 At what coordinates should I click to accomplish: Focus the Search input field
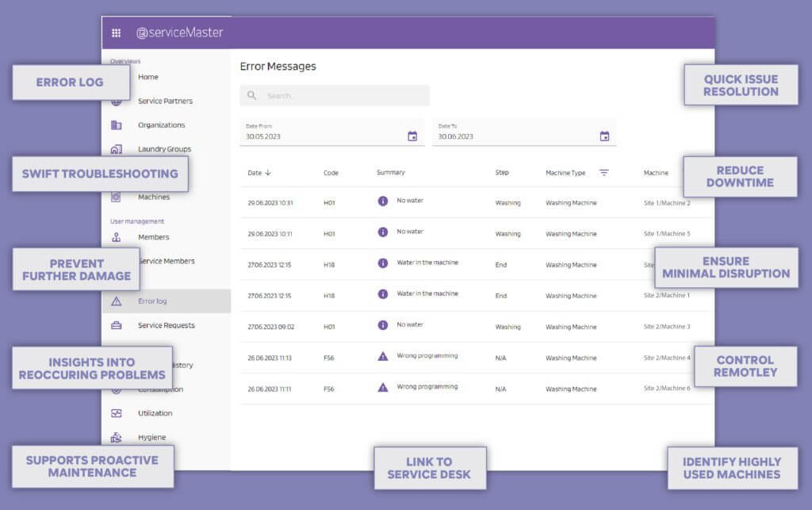335,95
